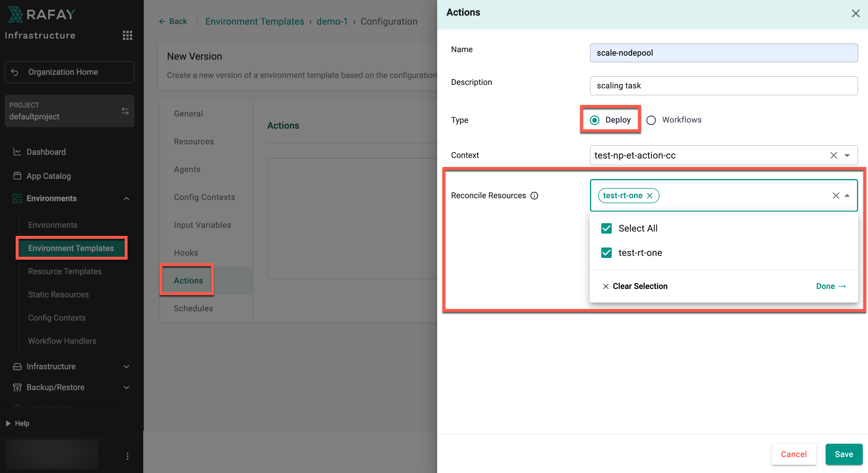Select the Deploy type radio button
The height and width of the screenshot is (473, 868).
595,120
